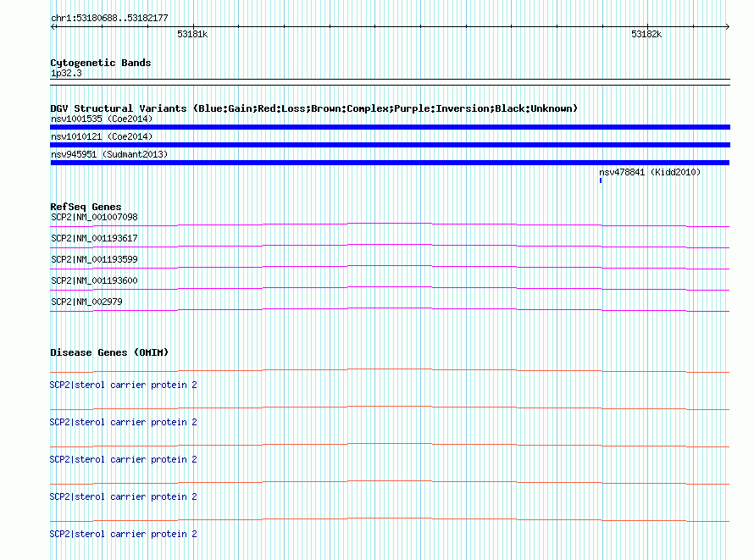Open variant label nsv1001535 (Coe2014)
Image resolution: width=754 pixels, height=560 pixels.
click(x=102, y=119)
